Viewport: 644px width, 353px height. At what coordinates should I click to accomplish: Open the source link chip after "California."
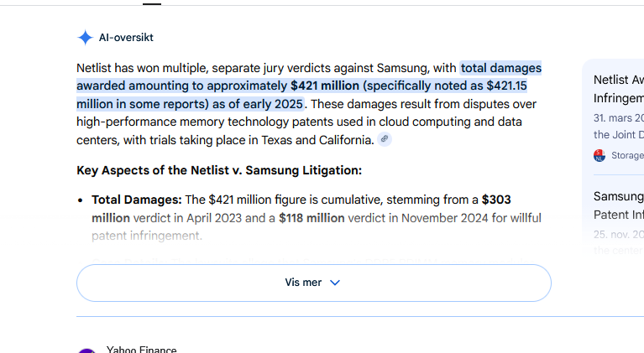pos(385,139)
